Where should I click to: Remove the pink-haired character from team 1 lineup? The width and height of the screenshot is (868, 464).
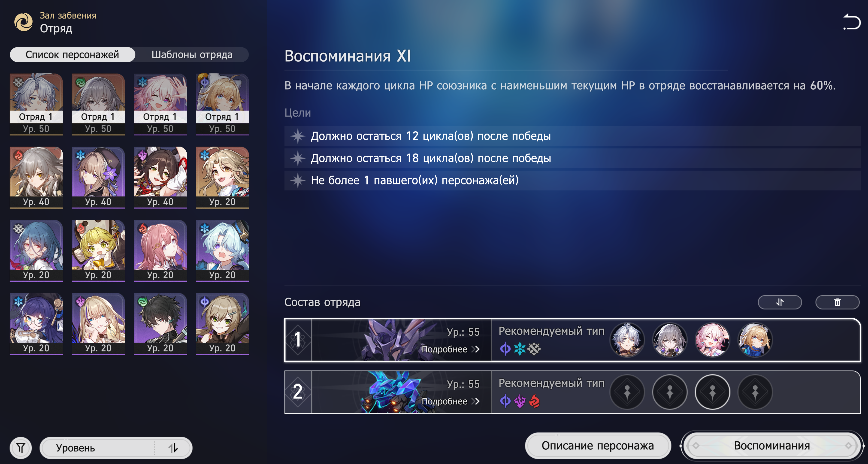click(x=712, y=340)
